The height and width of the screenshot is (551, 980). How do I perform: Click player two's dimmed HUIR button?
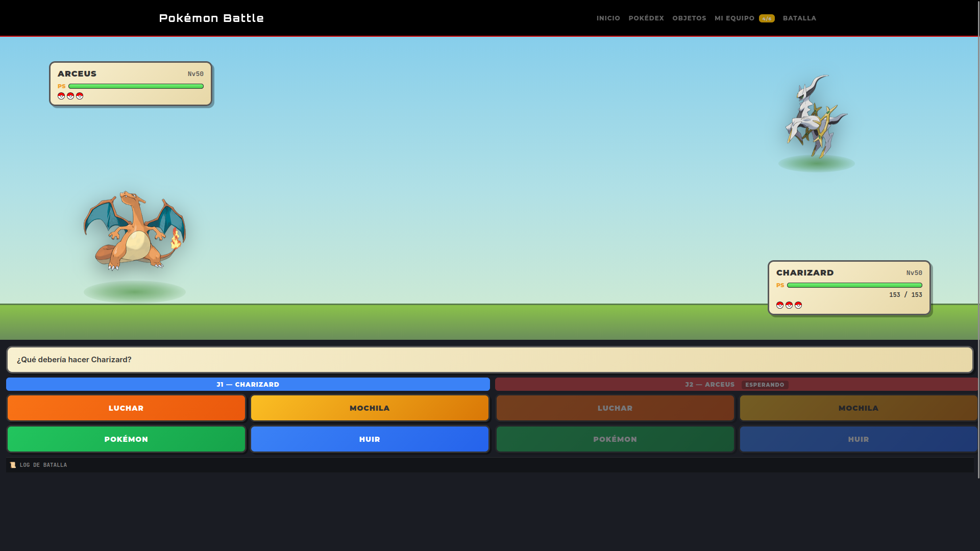click(x=859, y=439)
